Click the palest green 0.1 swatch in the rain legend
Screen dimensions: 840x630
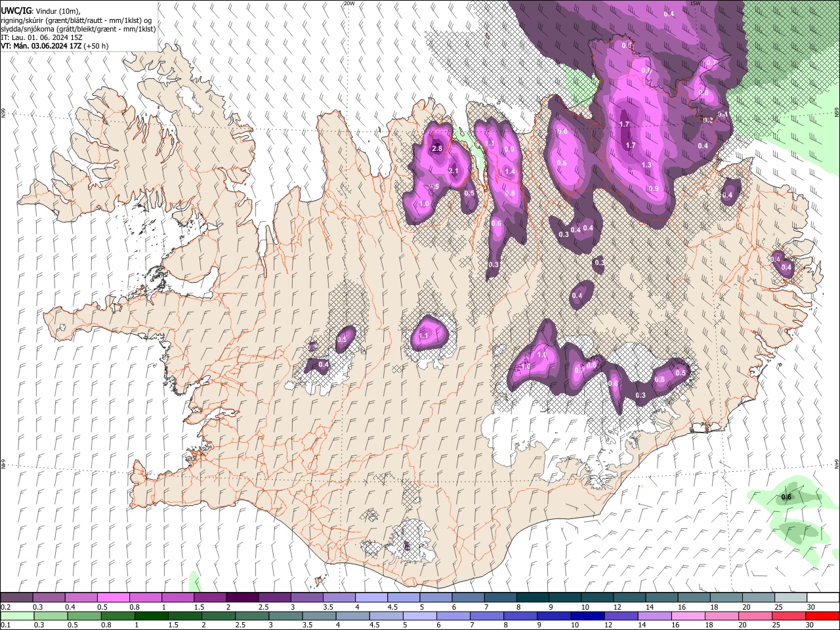[x=16, y=616]
